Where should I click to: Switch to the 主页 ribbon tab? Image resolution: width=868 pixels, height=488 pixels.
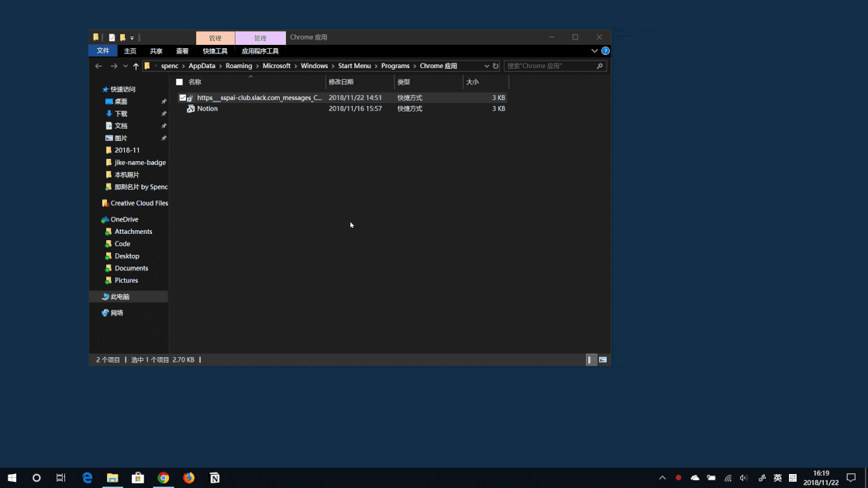(130, 51)
